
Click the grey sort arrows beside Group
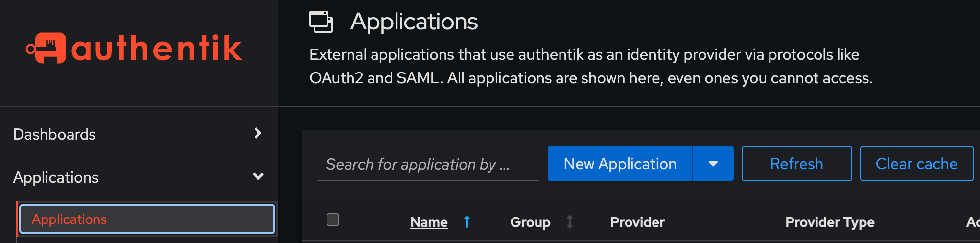570,222
